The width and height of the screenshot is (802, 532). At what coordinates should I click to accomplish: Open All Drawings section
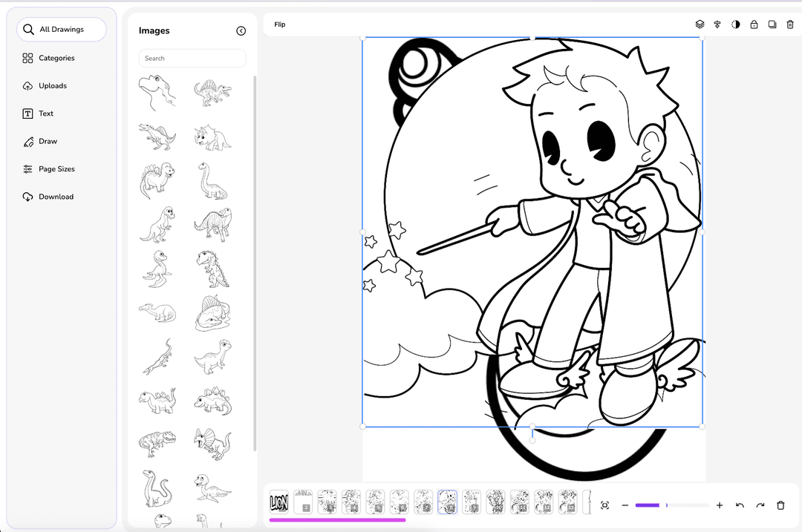[62, 30]
